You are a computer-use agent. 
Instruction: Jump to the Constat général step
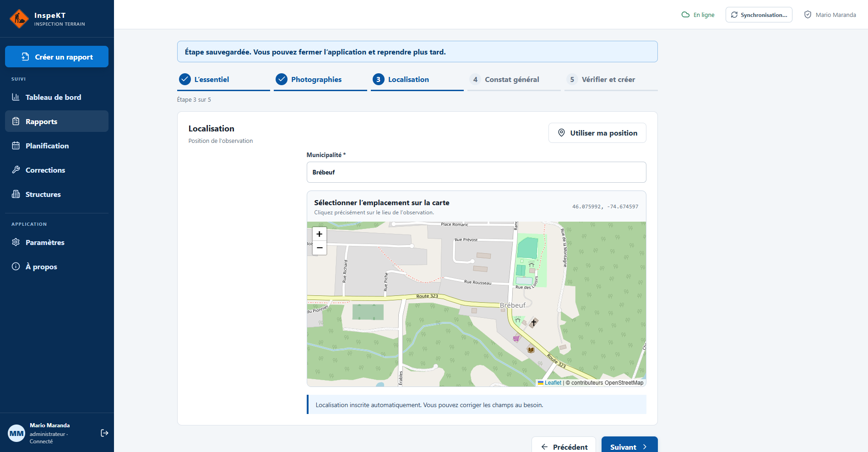[x=514, y=80]
